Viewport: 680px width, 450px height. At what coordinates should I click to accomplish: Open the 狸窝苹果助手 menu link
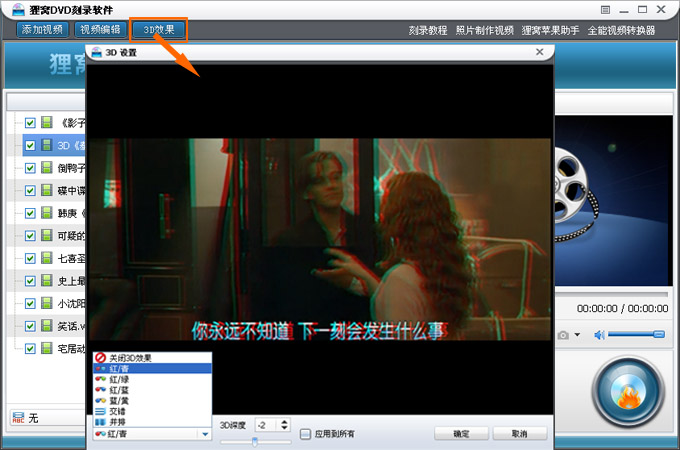tap(550, 30)
